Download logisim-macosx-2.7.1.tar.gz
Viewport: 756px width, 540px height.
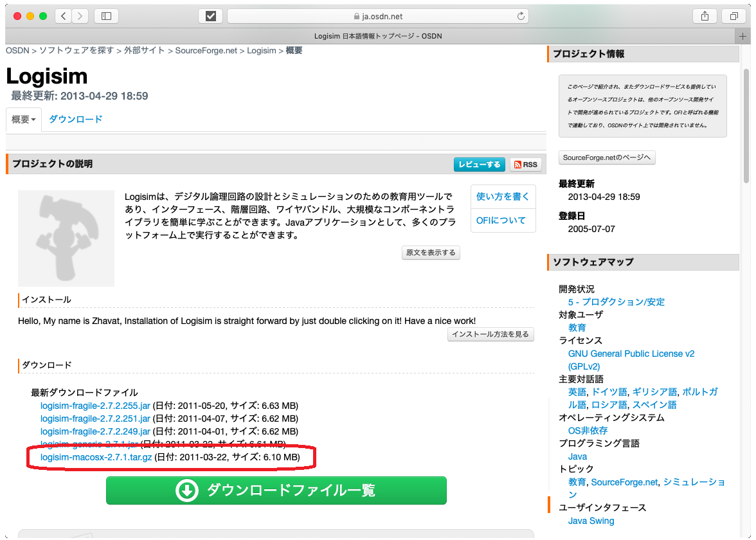(96, 457)
